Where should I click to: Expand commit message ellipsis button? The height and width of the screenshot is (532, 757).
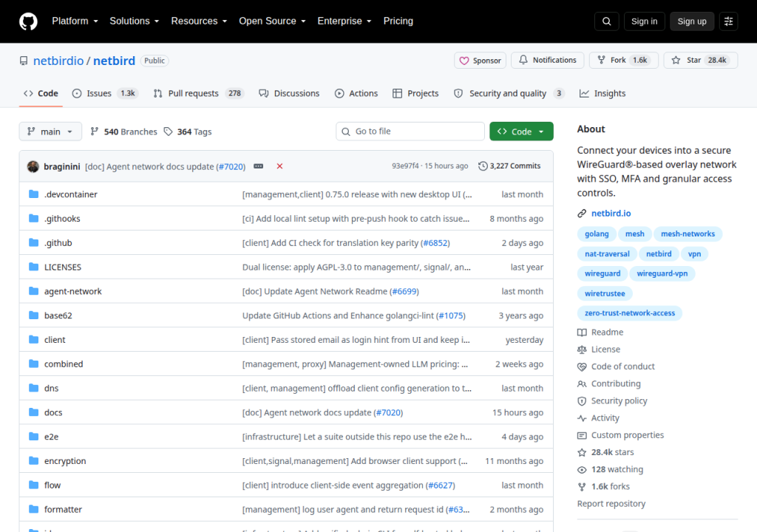coord(259,166)
